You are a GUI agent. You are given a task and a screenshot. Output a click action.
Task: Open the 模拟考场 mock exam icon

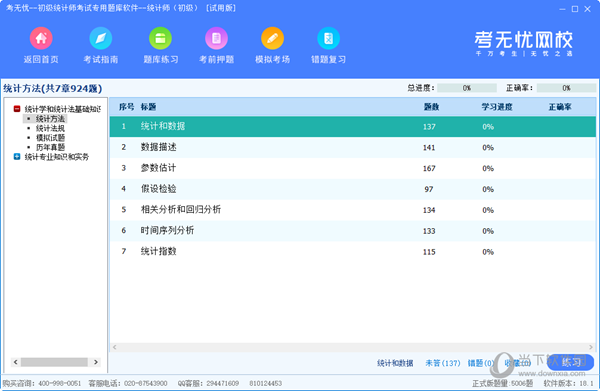pos(272,38)
